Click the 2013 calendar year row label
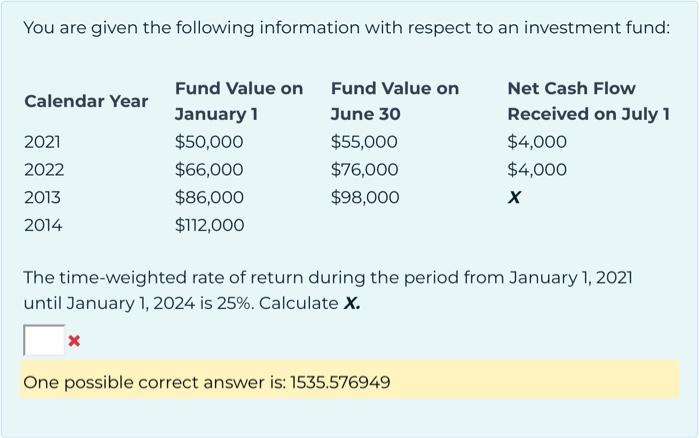The image size is (700, 438). (42, 198)
